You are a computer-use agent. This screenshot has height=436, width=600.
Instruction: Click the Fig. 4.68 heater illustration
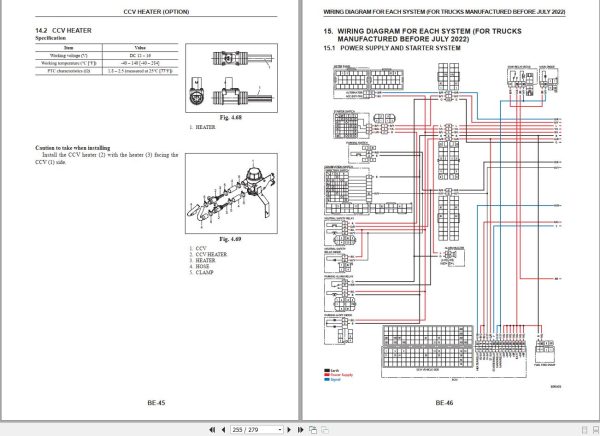(x=232, y=78)
